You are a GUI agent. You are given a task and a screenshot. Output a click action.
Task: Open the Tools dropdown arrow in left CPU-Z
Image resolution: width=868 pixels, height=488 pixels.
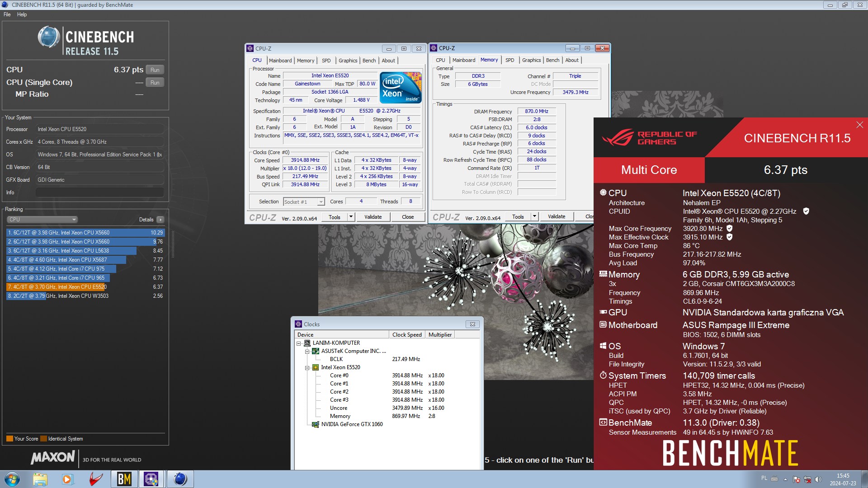pyautogui.click(x=351, y=217)
